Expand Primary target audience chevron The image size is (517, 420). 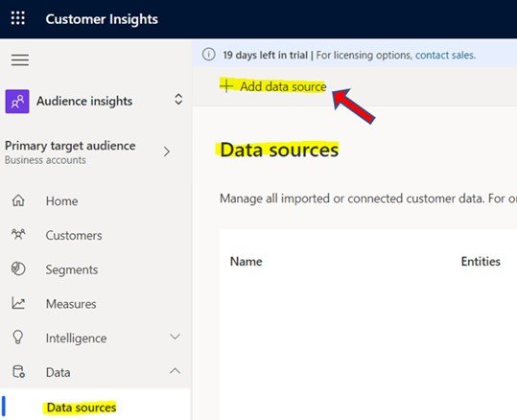click(x=167, y=152)
